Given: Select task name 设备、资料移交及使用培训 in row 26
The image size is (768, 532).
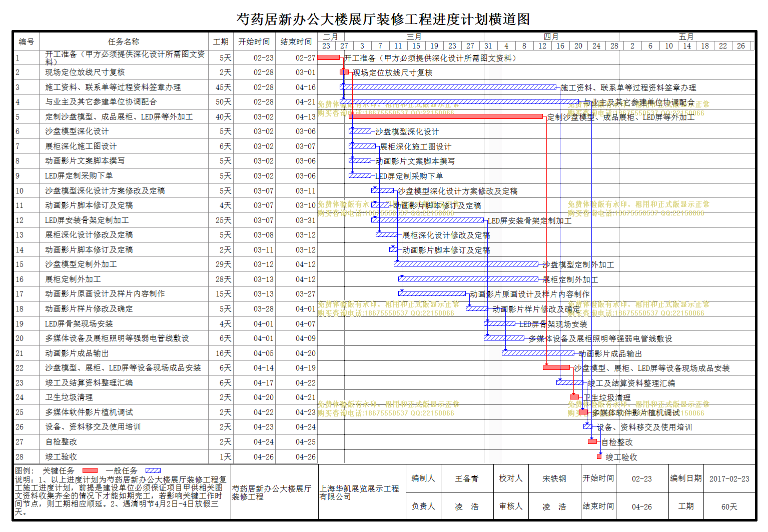Looking at the screenshot, I should [x=93, y=427].
